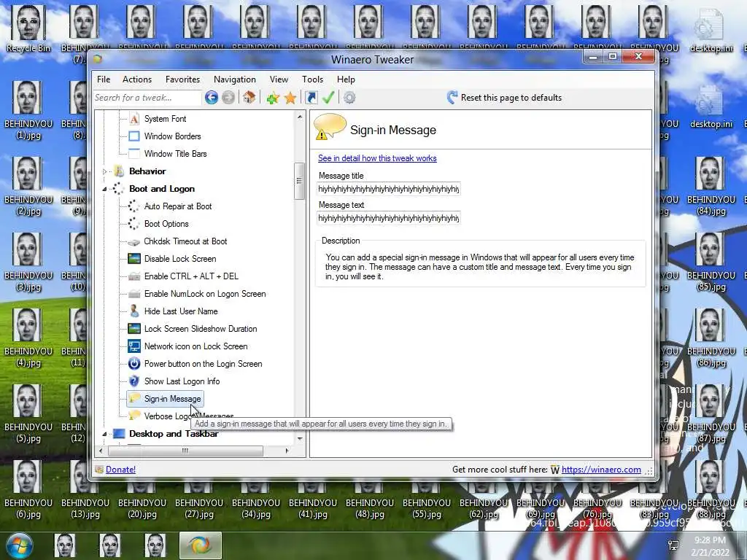The width and height of the screenshot is (747, 560).
Task: Open the View menu
Action: click(x=279, y=79)
